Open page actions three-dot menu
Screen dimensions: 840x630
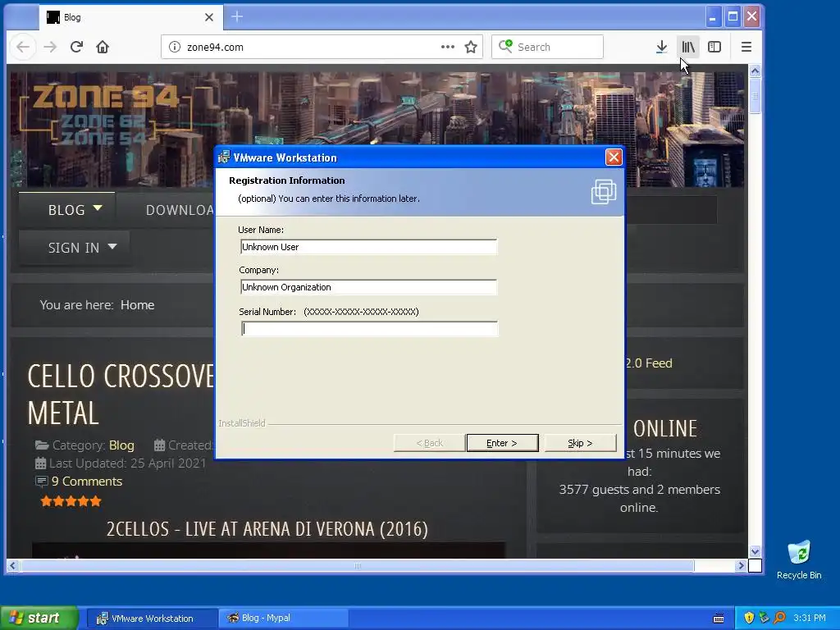tap(448, 47)
